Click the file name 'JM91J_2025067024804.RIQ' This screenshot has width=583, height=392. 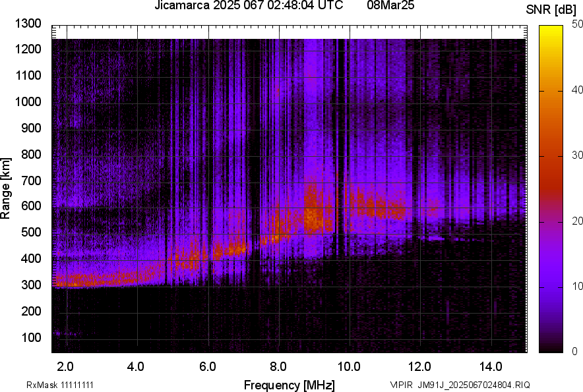pyautogui.click(x=474, y=385)
